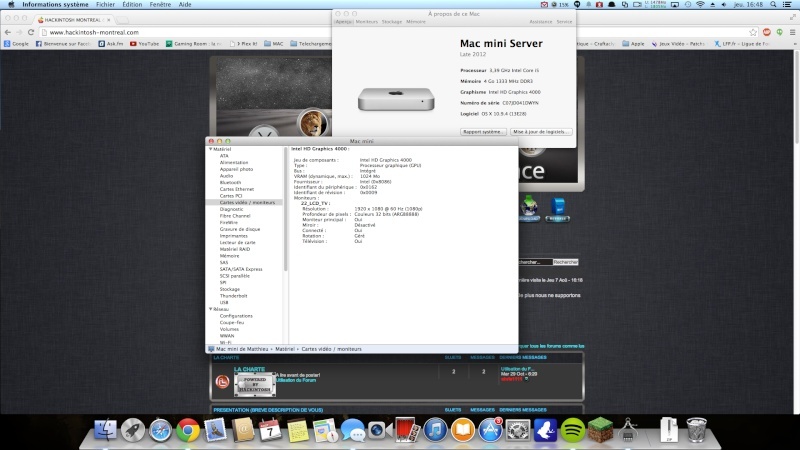Screen dimensions: 800x450
Task: Open YouTube bookmark in Chrome bar
Action: pyautogui.click(x=144, y=44)
